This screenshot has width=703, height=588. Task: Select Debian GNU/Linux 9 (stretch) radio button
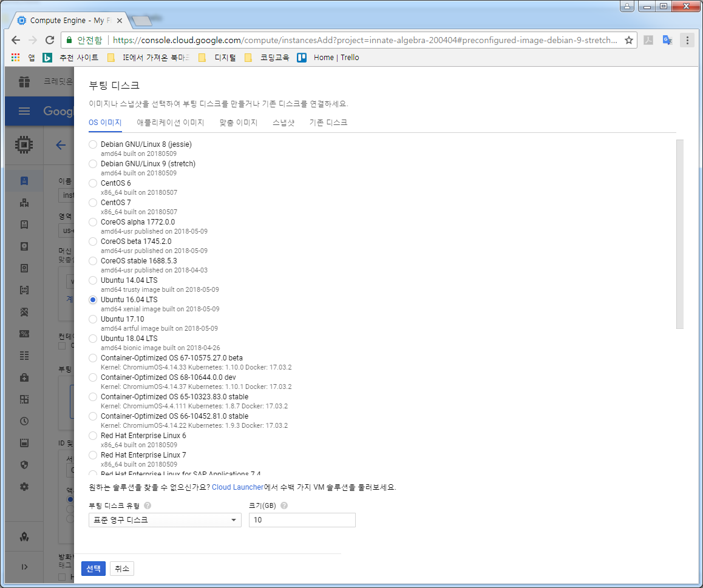[93, 164]
